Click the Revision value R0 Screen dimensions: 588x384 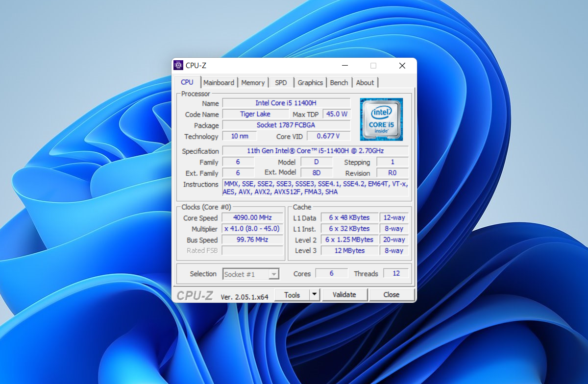tap(392, 173)
